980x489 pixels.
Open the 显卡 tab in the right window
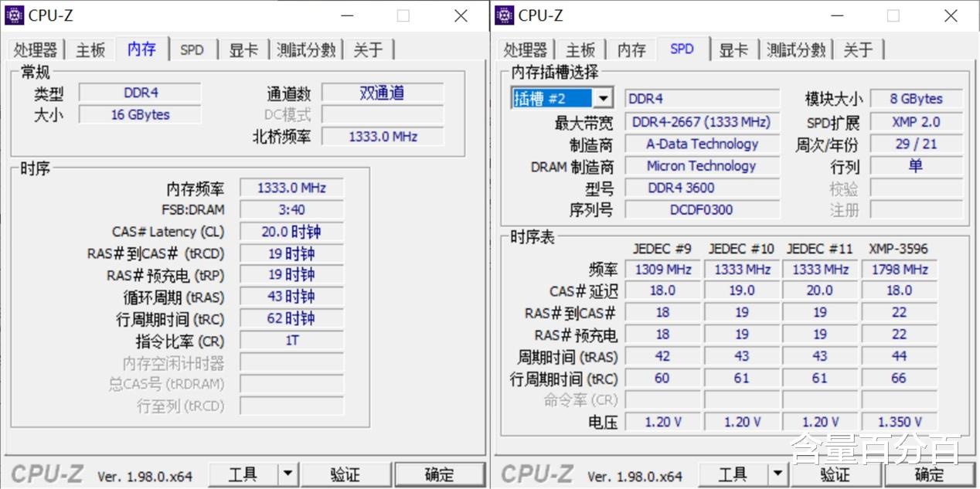[x=733, y=49]
